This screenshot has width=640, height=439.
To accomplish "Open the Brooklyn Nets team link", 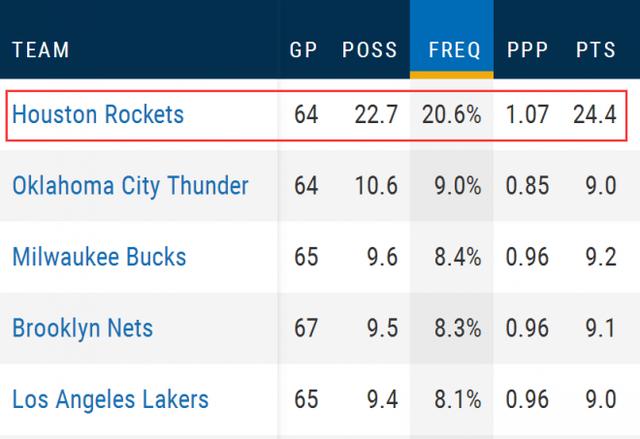I will coord(82,328).
